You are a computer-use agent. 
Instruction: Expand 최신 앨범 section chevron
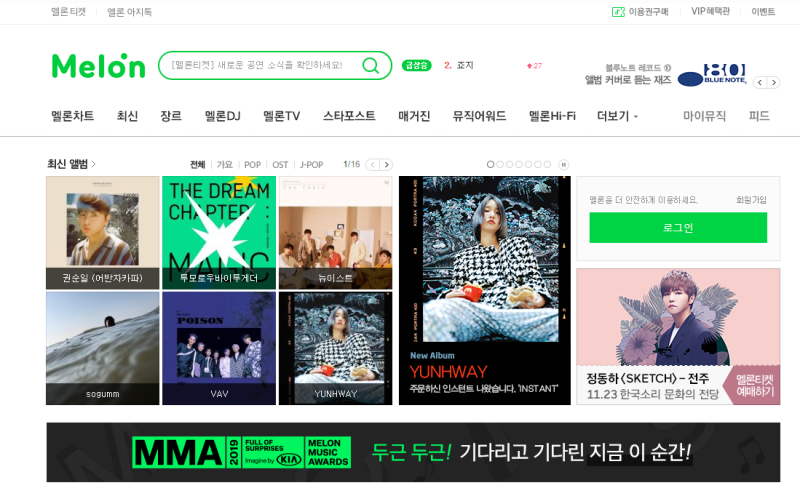click(93, 164)
